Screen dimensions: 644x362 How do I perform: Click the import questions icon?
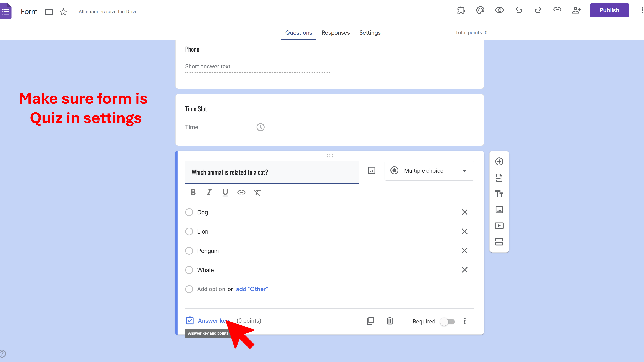coord(499,178)
